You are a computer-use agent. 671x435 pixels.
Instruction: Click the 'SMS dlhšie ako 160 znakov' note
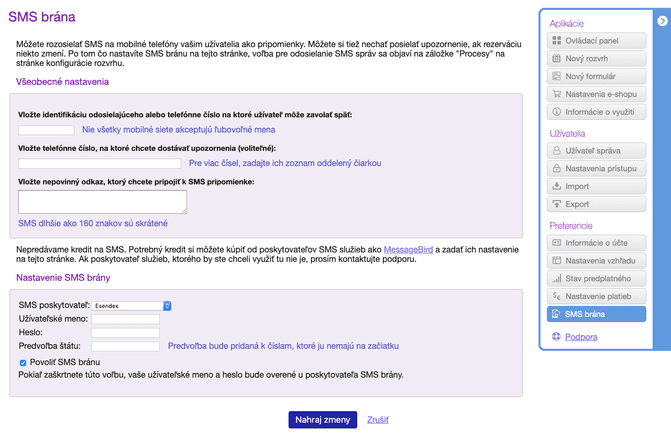click(x=93, y=223)
